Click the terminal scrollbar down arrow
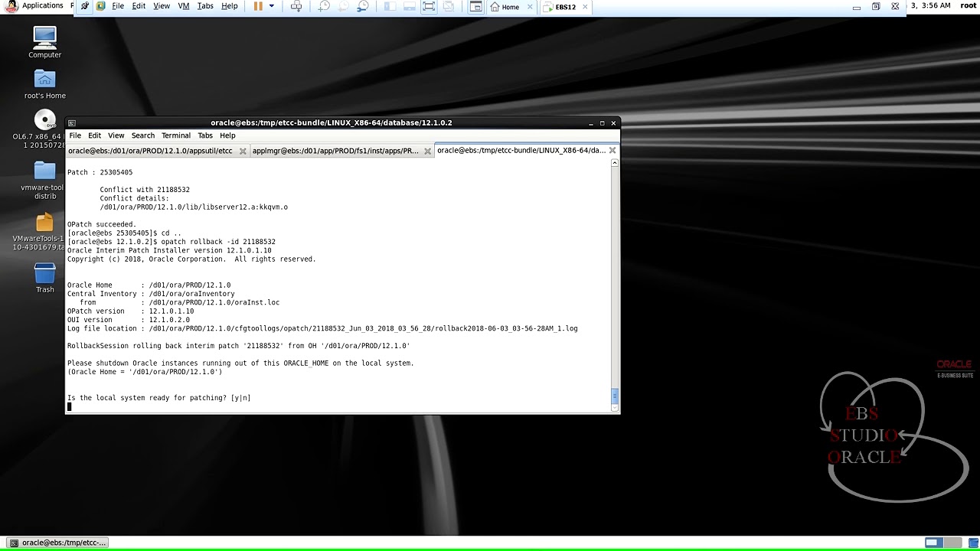This screenshot has width=980, height=551. 614,409
